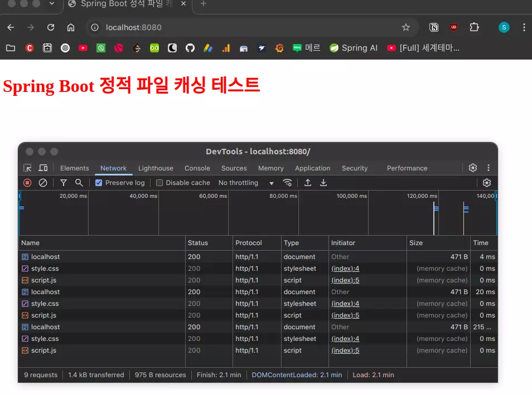Viewport: 532px width, 395px height.
Task: Select the inspect element picker in DevTools
Action: coord(27,168)
